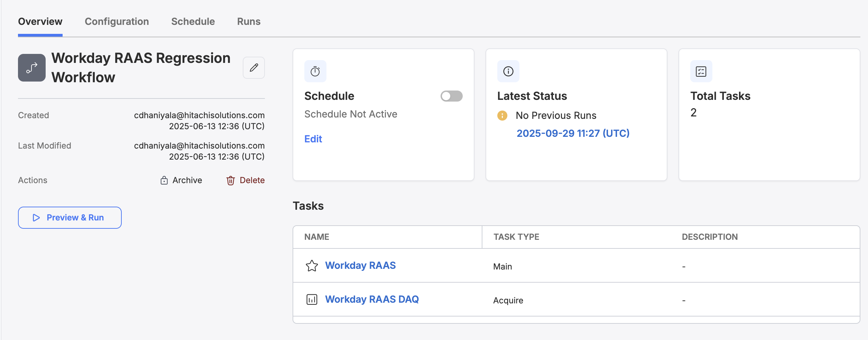Click Edit link in Schedule card
Screen dimensions: 868x340
coord(313,139)
